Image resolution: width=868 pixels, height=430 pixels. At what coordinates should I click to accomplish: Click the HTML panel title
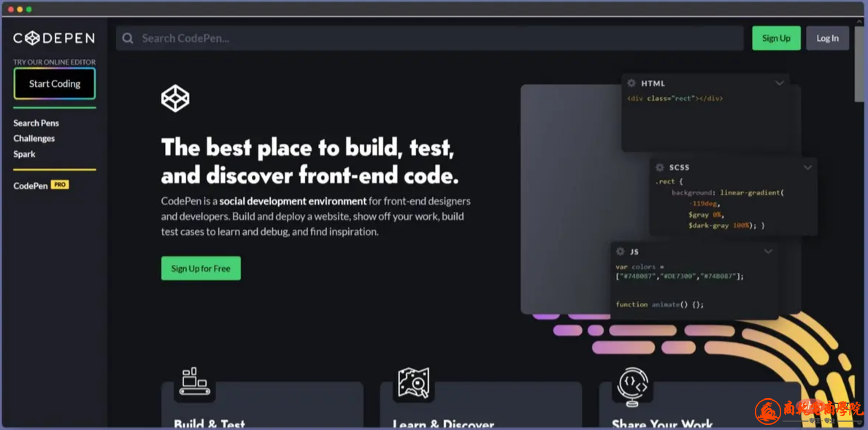pyautogui.click(x=653, y=83)
